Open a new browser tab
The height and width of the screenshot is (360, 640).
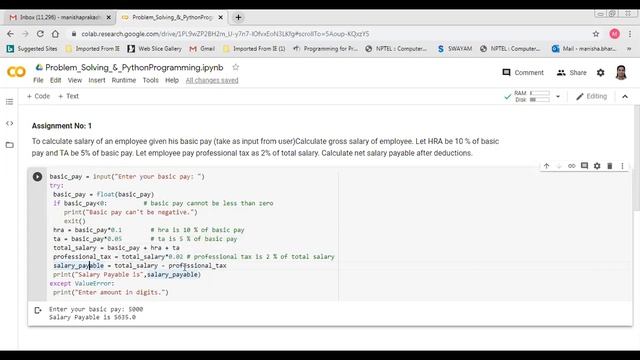[238, 17]
